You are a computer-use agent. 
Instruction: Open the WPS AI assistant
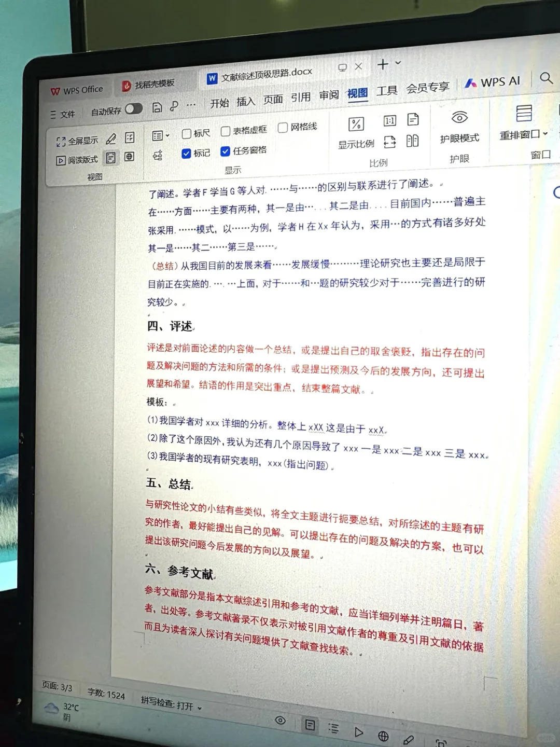coord(493,82)
